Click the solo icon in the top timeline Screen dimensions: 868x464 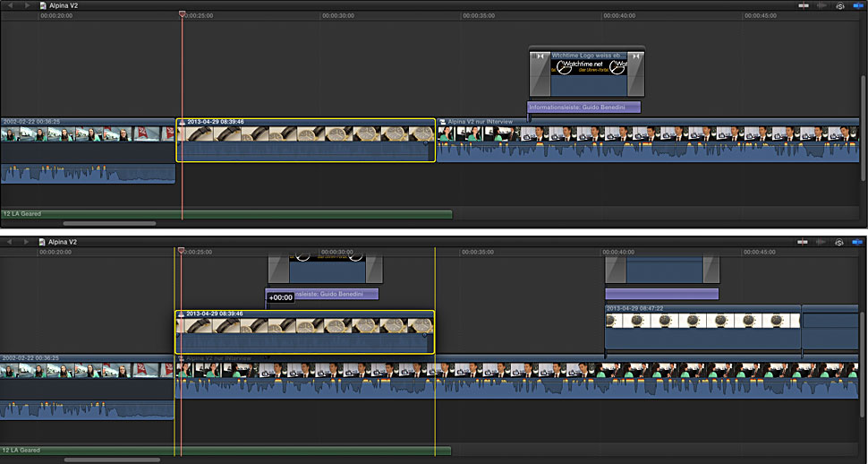[x=840, y=4]
